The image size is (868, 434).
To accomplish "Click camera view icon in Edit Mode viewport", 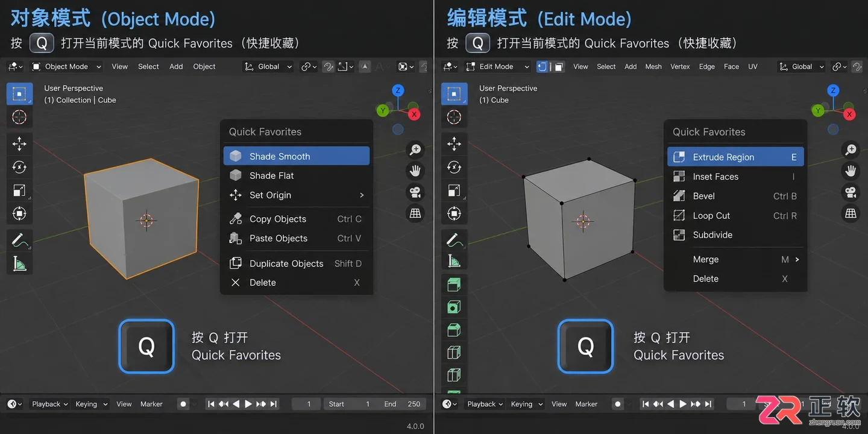I will click(x=851, y=192).
